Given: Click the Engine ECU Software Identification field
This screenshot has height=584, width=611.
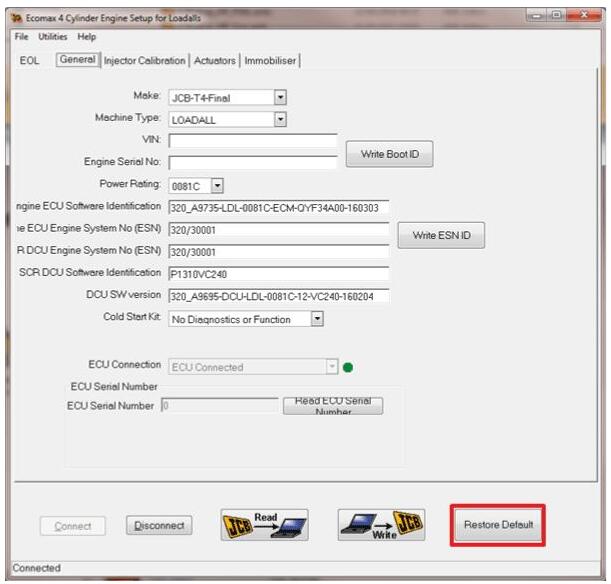Looking at the screenshot, I should click(x=279, y=208).
